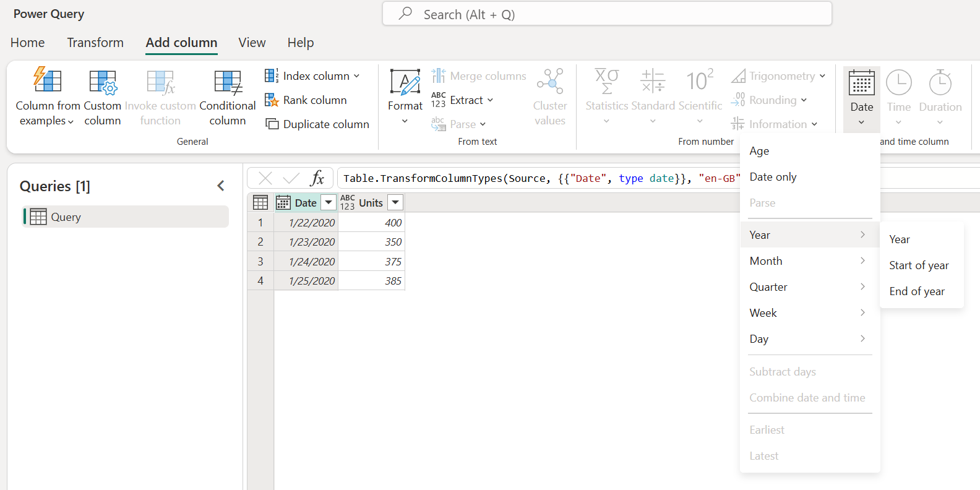Click the Units column ABC123 type icon
Viewport: 980px width, 490px height.
[348, 202]
